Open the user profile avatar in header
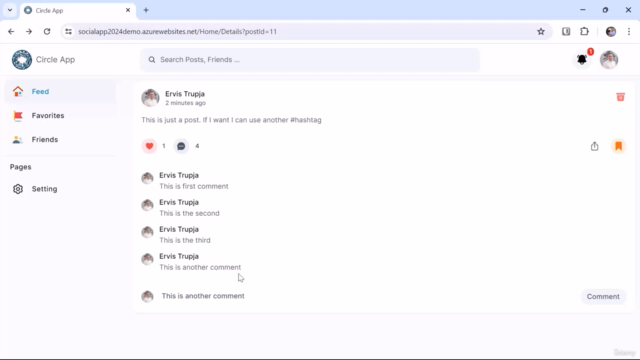Screen dimensions: 640x360 [609, 60]
